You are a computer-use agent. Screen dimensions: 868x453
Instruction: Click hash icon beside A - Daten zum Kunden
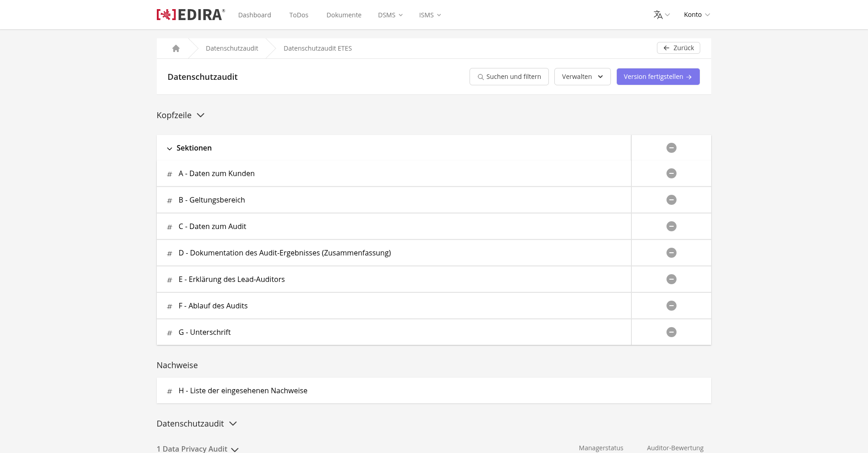(170, 174)
